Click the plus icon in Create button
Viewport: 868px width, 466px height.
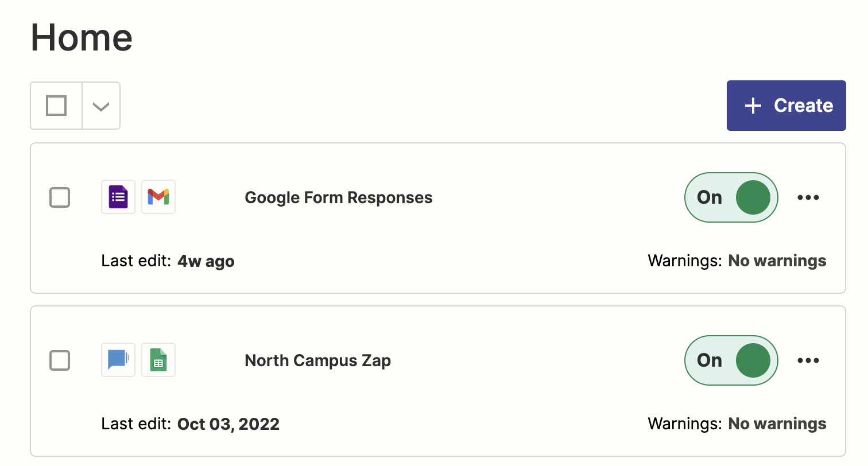point(753,106)
